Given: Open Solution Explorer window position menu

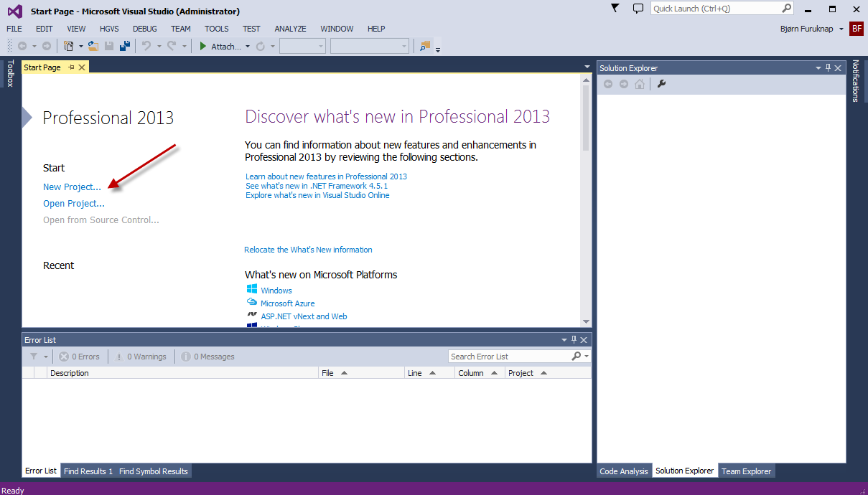Looking at the screenshot, I should tap(818, 68).
